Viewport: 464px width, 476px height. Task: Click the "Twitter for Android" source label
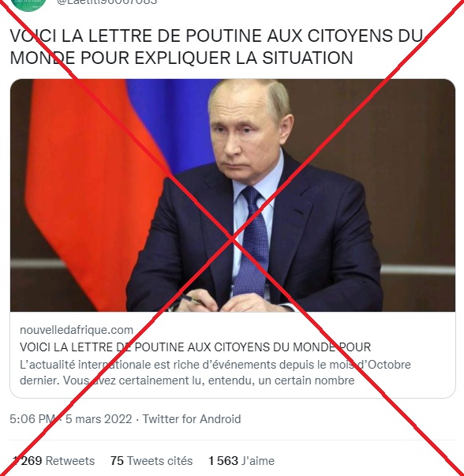click(192, 419)
